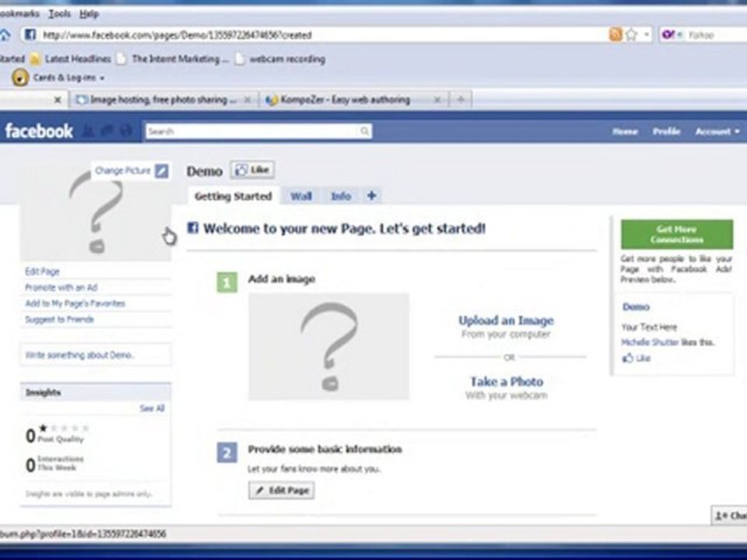Image resolution: width=747 pixels, height=560 pixels.
Task: Click the facebook logo in header
Action: [x=39, y=131]
